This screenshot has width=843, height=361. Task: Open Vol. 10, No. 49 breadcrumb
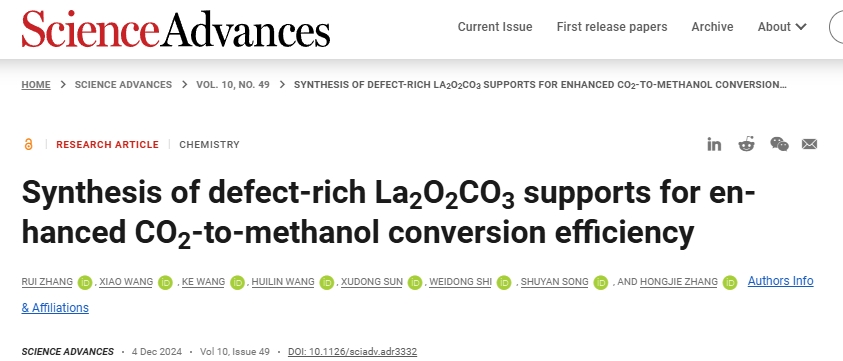coord(233,84)
